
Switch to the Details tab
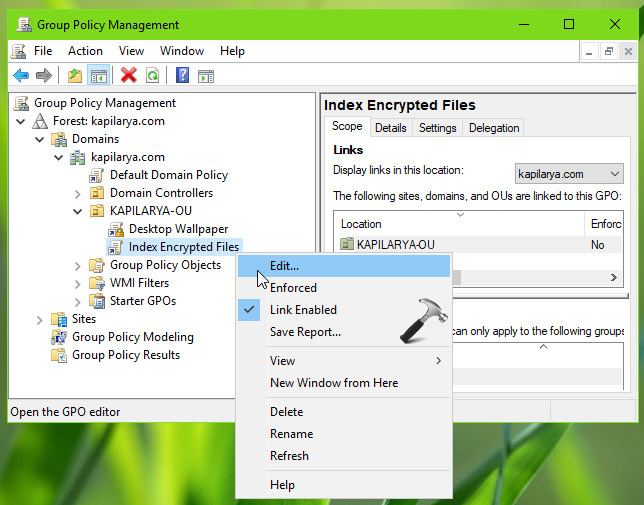pos(391,128)
